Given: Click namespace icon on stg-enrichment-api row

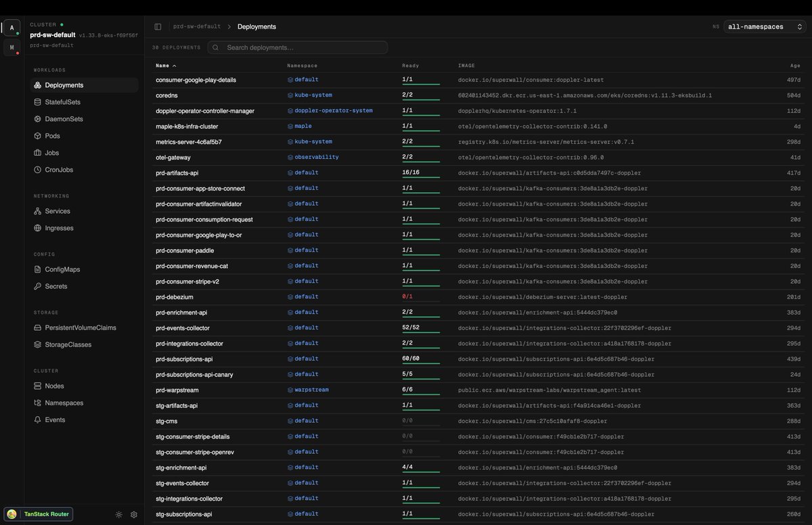Looking at the screenshot, I should pyautogui.click(x=290, y=467).
